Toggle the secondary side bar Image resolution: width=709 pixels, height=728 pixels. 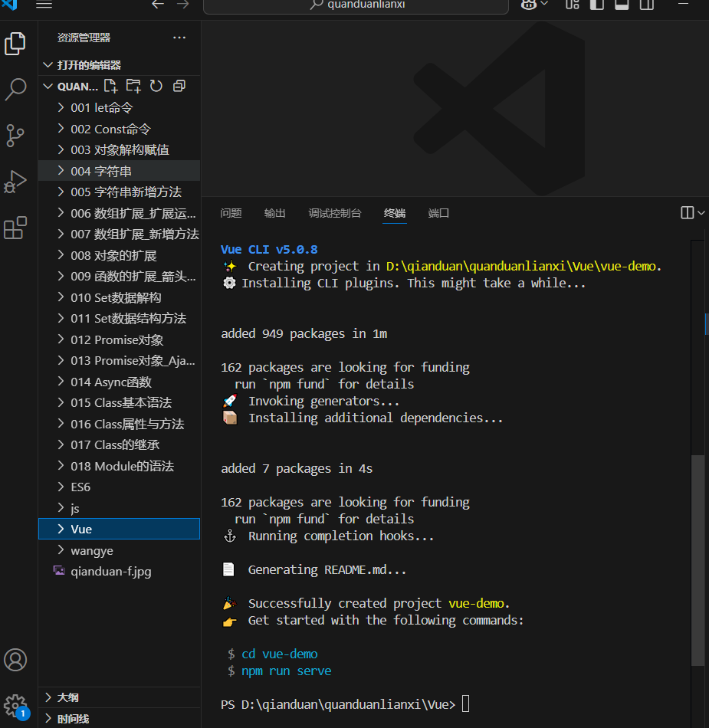click(x=647, y=5)
